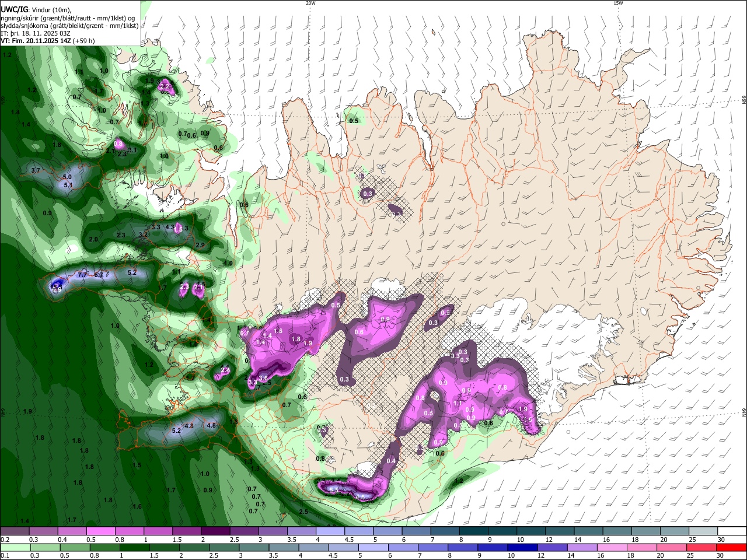The height and width of the screenshot is (560, 747).
Task: Pick upper legend swatch between 7 and 8
Action: (445, 531)
